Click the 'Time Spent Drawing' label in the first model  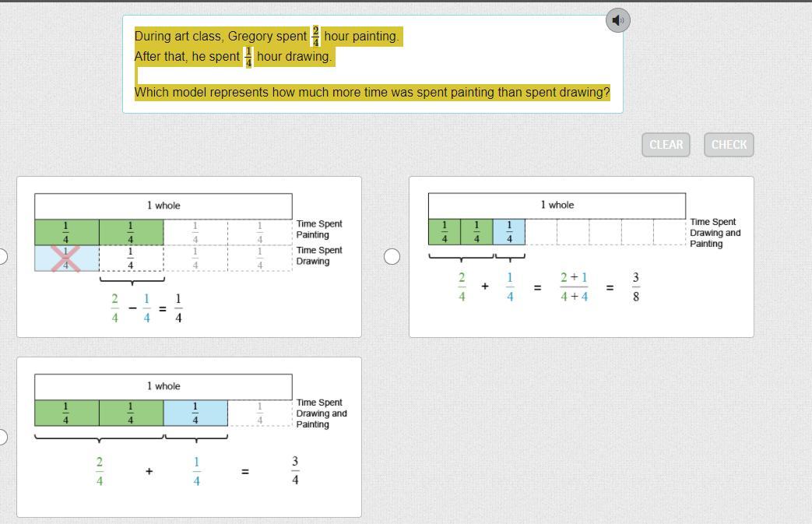pyautogui.click(x=318, y=255)
